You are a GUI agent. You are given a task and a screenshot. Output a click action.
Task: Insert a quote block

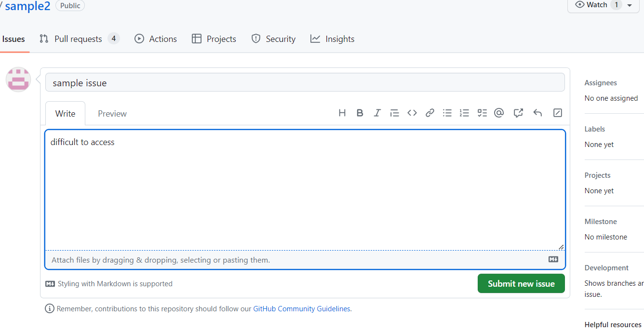click(394, 113)
